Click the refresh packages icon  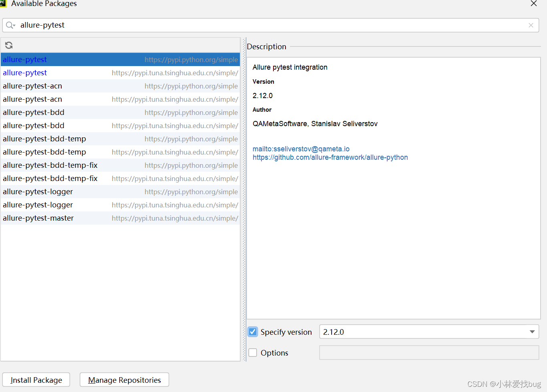tap(8, 45)
